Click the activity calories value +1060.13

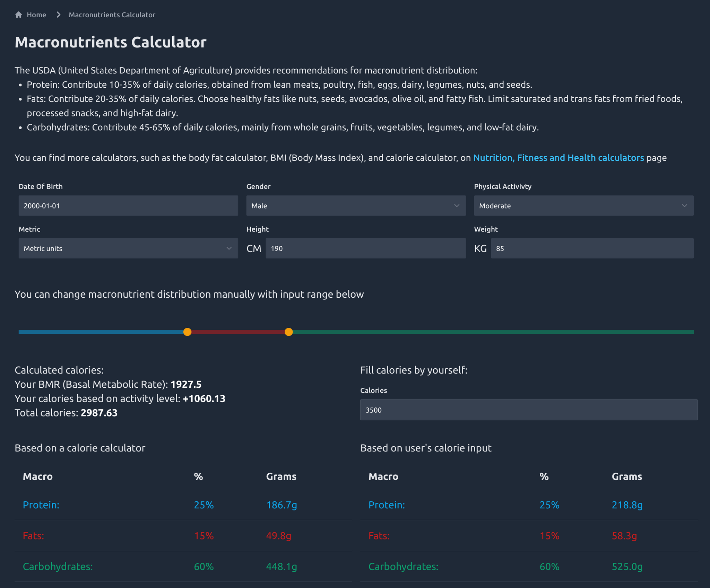(x=204, y=398)
